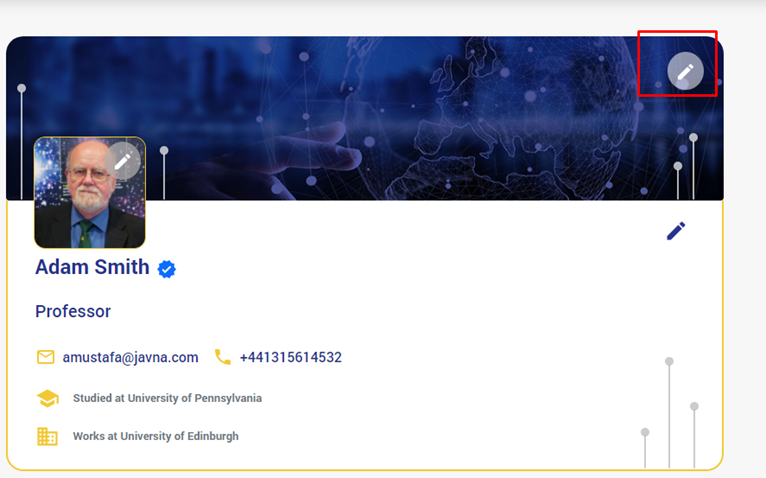Click Works at University of Edinburgh
The width and height of the screenshot is (766, 478).
coord(156,436)
